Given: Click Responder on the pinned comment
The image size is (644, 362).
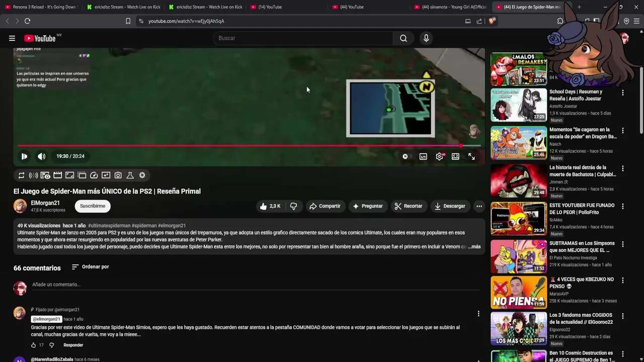Looking at the screenshot, I should 73,345.
